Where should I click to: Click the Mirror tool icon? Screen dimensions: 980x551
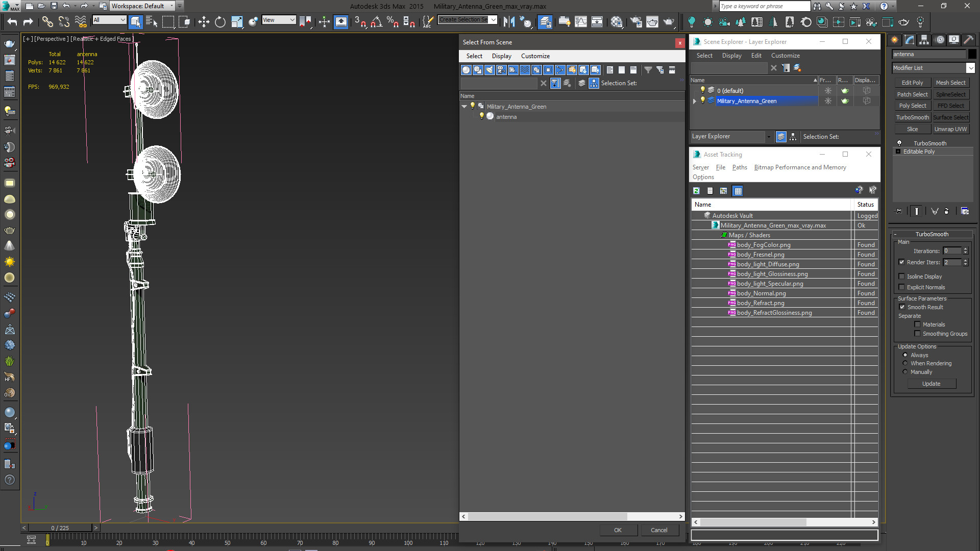509,22
